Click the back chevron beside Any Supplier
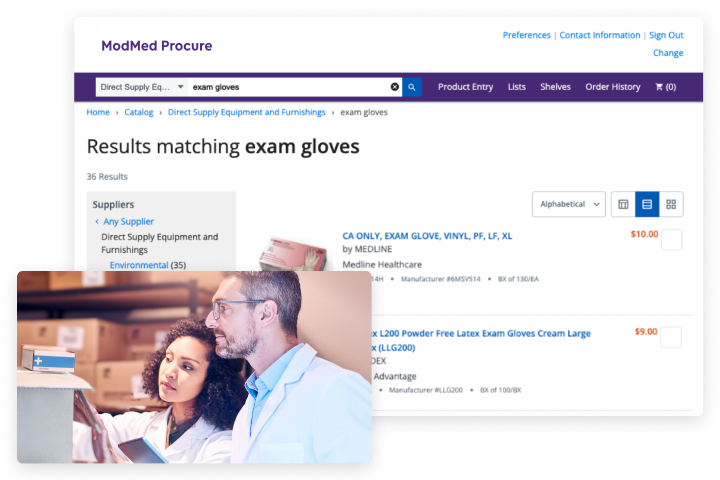The width and height of the screenshot is (720, 480). 97,221
